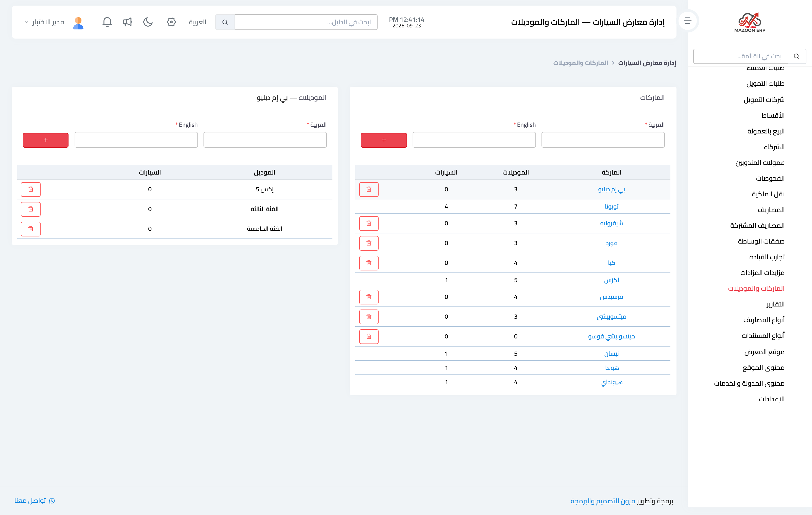Open مزايدات المزادات menu item
812x515 pixels.
[x=763, y=273]
